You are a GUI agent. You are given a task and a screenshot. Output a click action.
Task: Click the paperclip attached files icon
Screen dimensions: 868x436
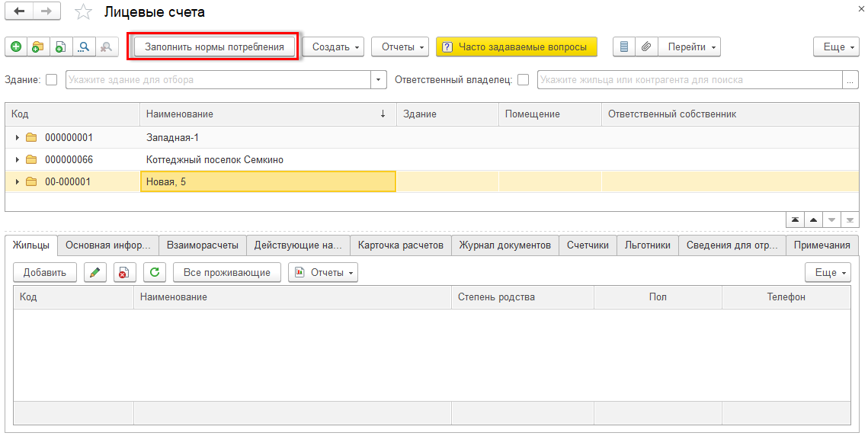coord(645,47)
